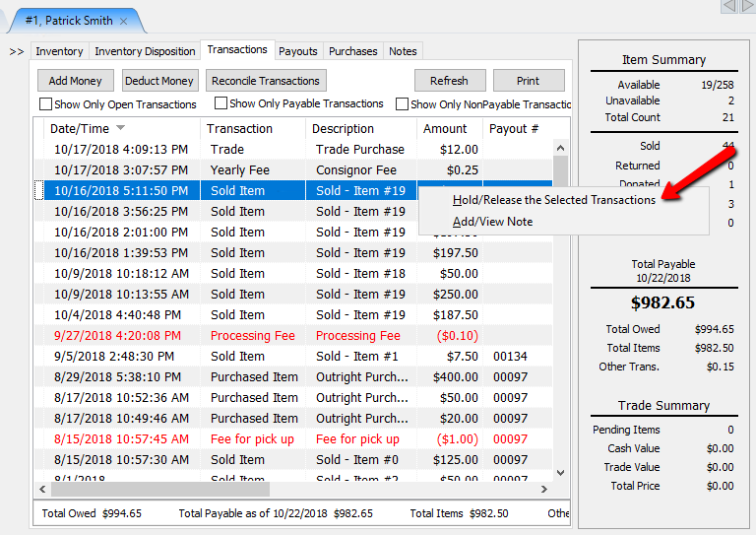756x535 pixels.
Task: Click the $982.65 Total Payable amount
Action: (x=662, y=302)
